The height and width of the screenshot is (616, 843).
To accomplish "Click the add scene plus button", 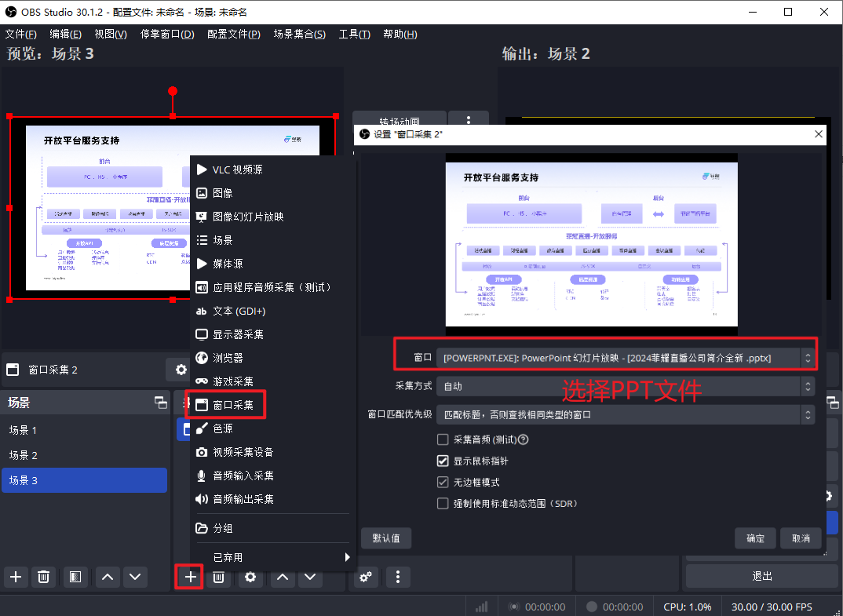I will [x=16, y=578].
